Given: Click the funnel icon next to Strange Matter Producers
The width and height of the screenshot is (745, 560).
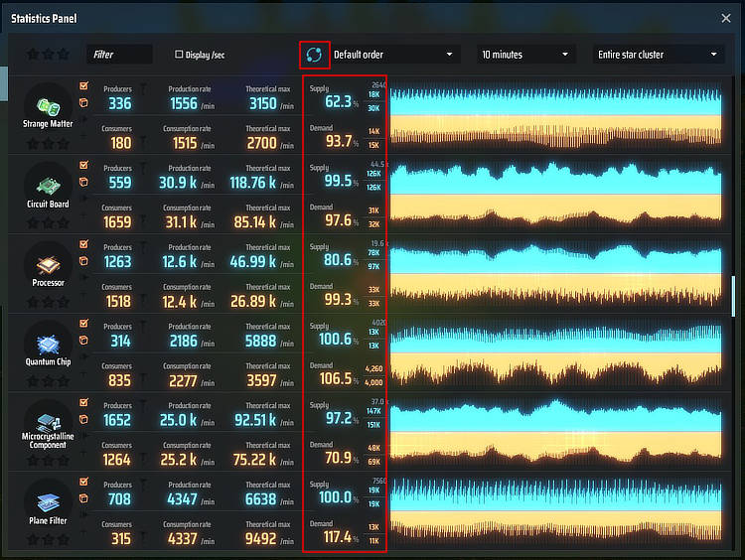Looking at the screenshot, I should coord(143,87).
